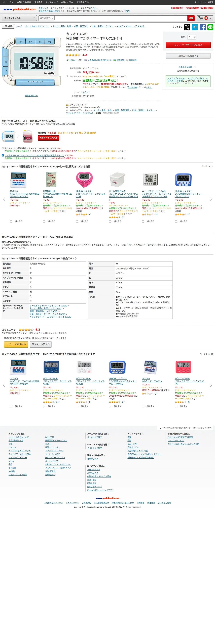Click ショッピングカートに入れる button
215x644 pixels.
(188, 45)
